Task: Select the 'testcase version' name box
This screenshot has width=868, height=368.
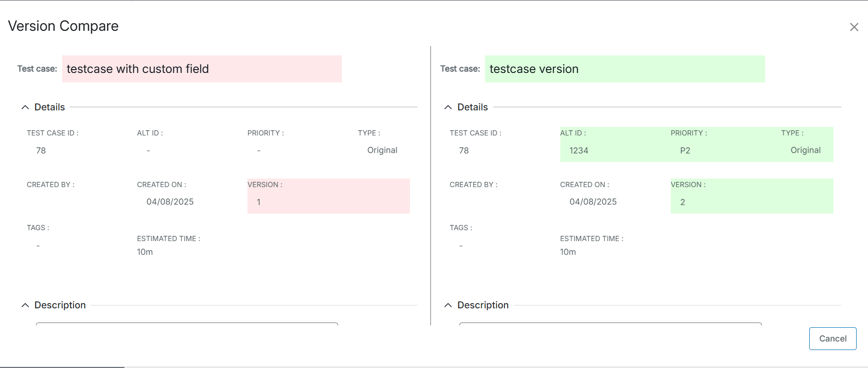Action: coord(624,69)
